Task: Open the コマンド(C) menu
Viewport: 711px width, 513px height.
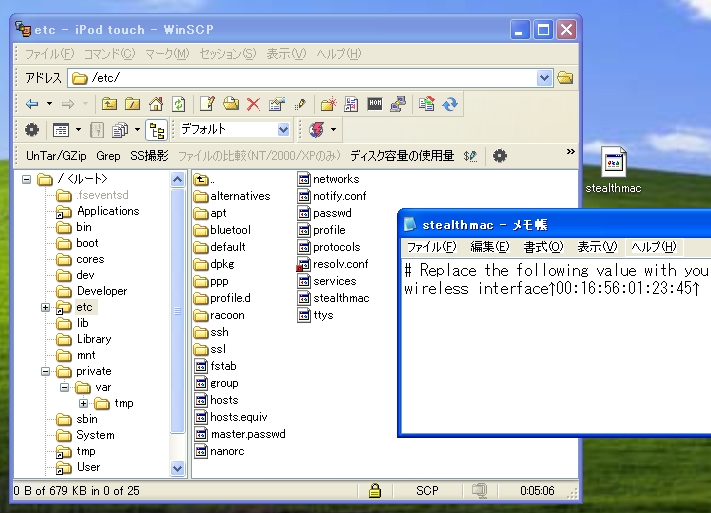Action: 109,54
